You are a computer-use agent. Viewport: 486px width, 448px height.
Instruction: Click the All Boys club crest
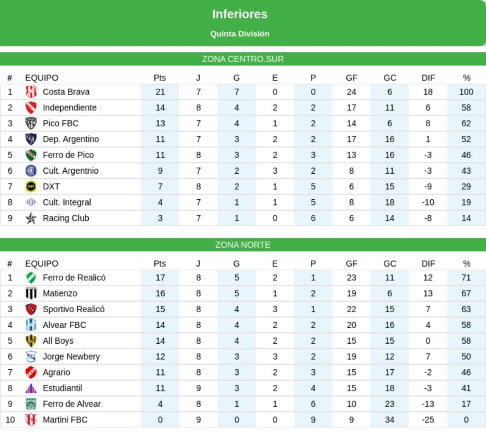coord(31,341)
